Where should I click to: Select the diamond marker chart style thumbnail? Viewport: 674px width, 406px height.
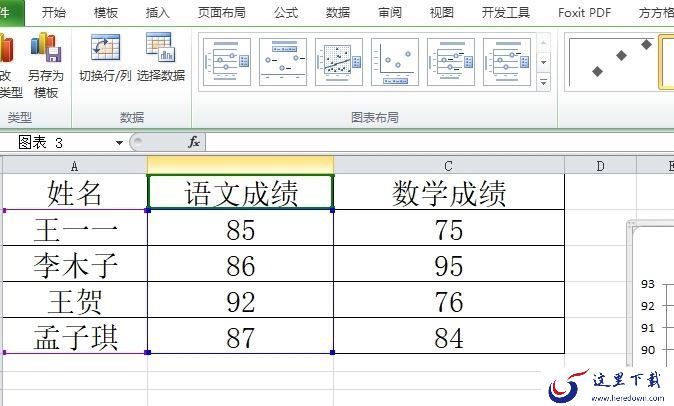(x=611, y=62)
